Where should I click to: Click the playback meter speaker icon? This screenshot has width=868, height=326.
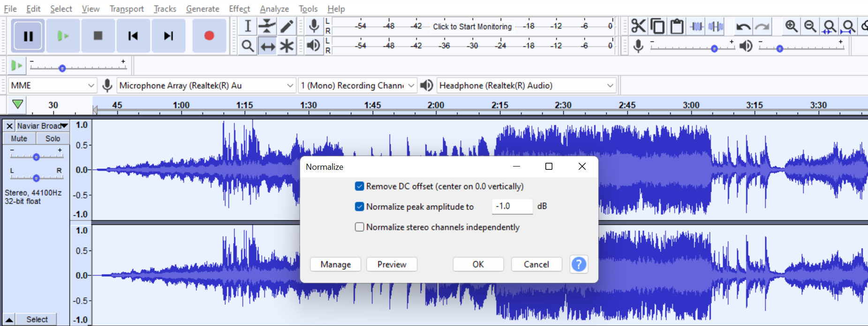(314, 45)
